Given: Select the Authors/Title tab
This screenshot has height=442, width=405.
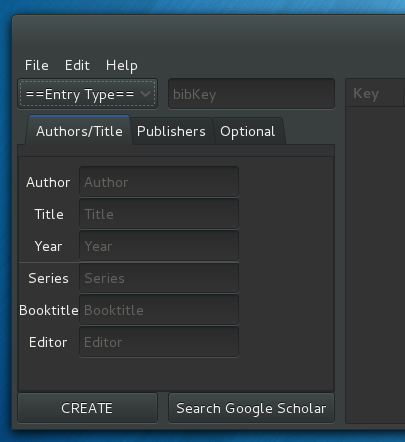Looking at the screenshot, I should tap(79, 131).
